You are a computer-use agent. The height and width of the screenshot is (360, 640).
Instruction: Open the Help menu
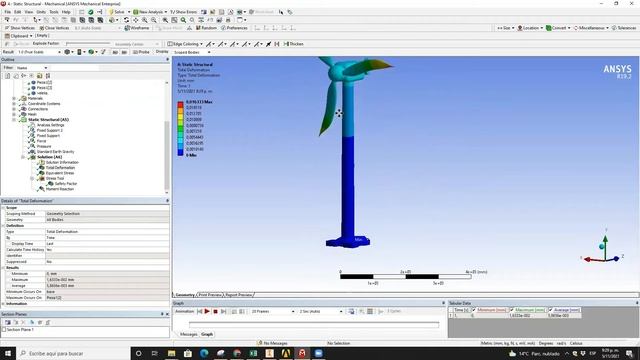(x=66, y=12)
